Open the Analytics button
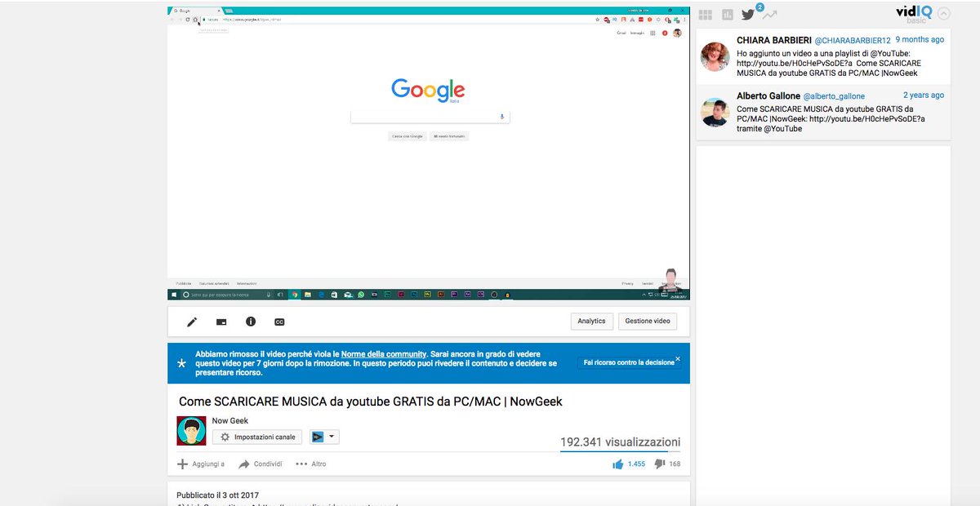 [591, 321]
